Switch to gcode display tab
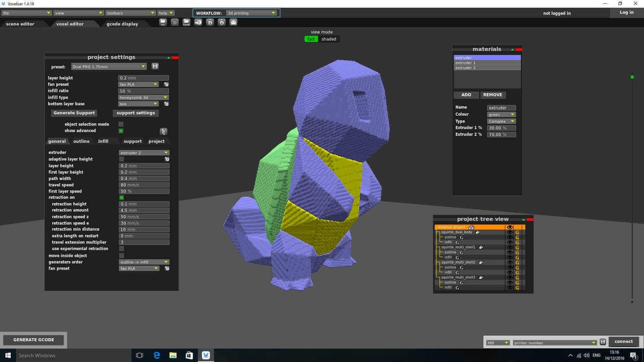This screenshot has height=362, width=644. (x=122, y=24)
